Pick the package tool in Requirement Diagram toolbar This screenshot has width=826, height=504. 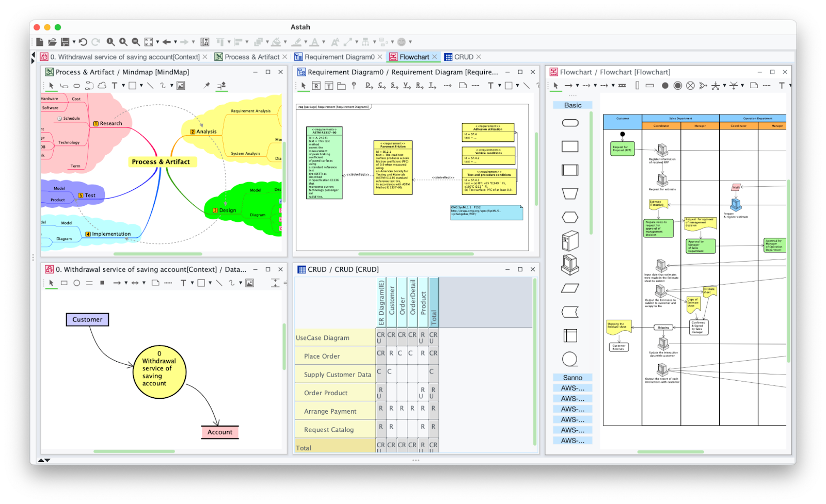(x=341, y=86)
